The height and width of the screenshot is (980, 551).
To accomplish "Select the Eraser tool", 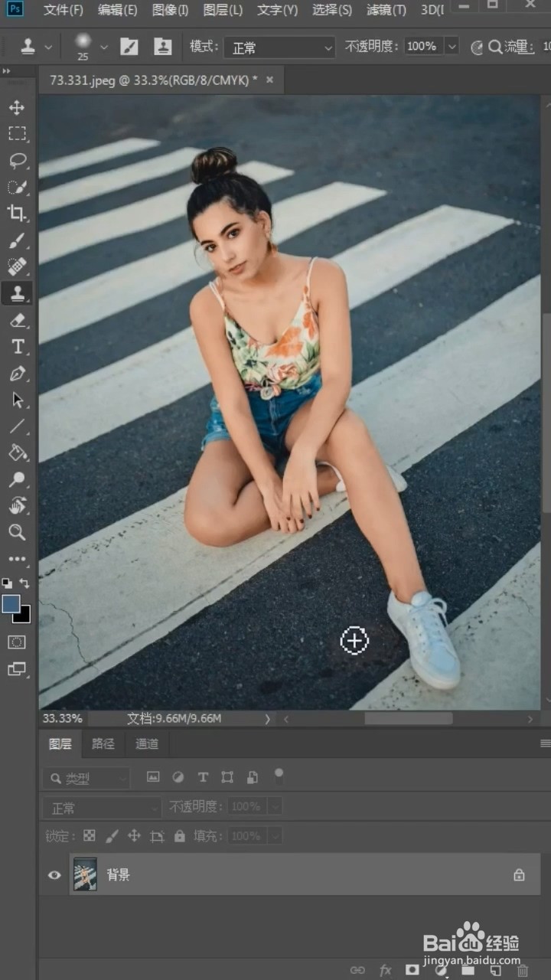I will [17, 320].
